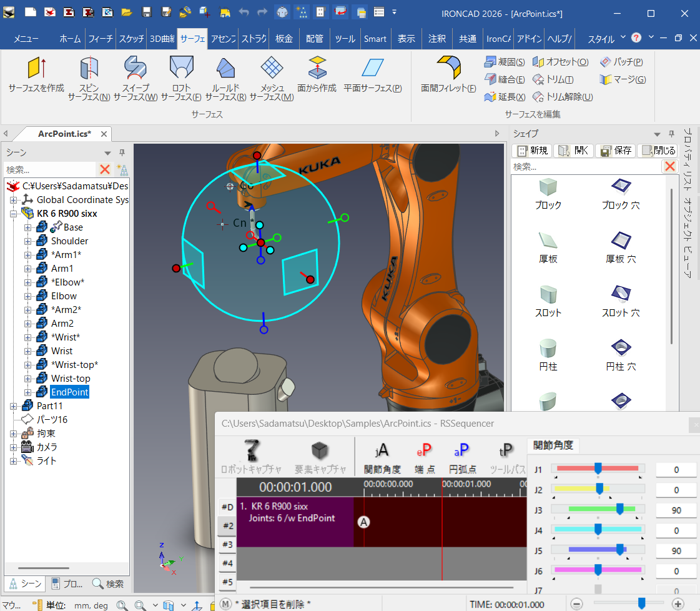Click the 面から作成 (Create from Face) icon

click(x=317, y=74)
